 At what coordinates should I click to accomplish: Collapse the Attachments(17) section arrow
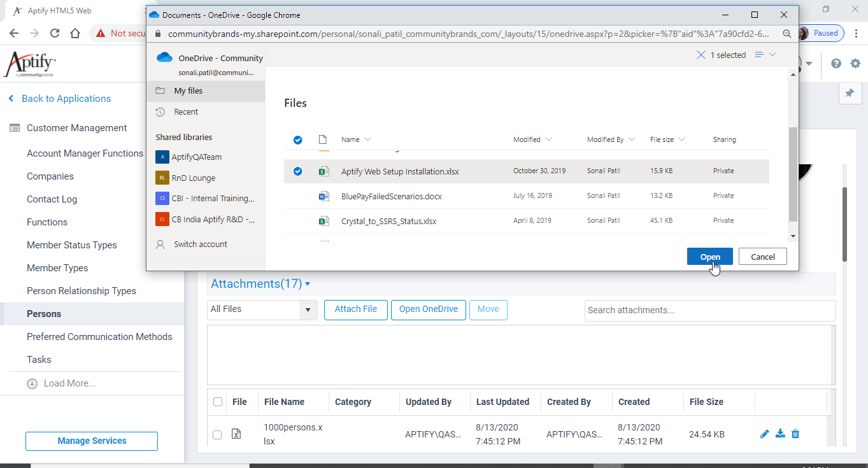tap(308, 284)
